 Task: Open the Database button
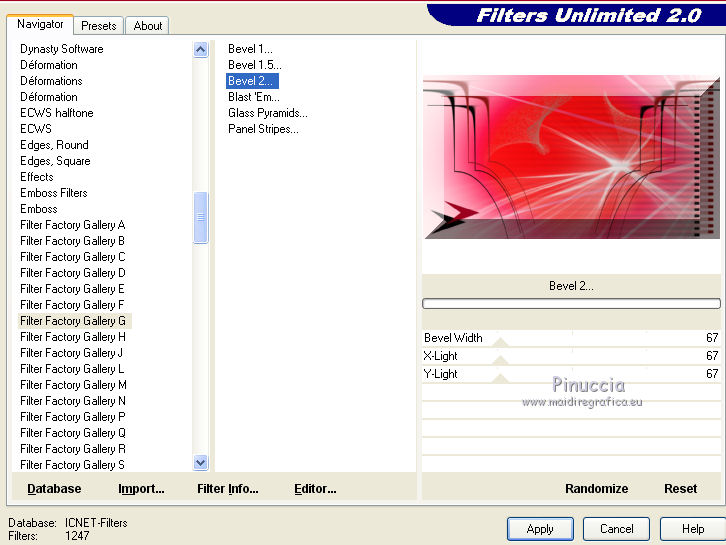point(54,489)
